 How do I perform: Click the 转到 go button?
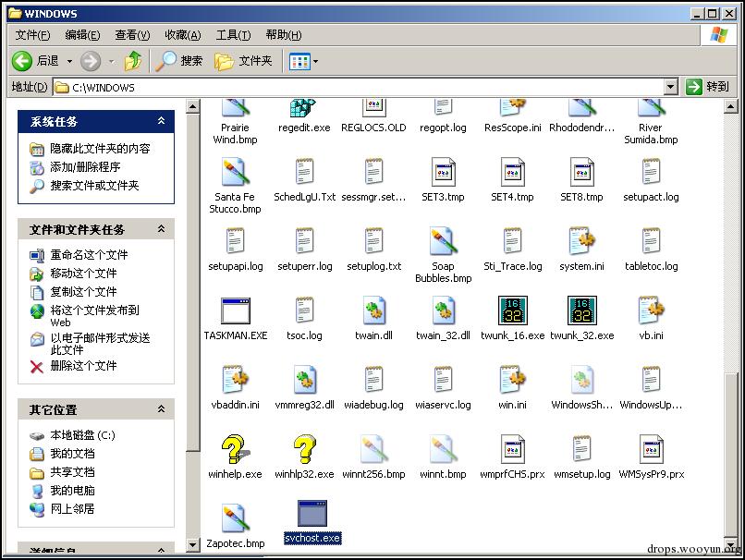point(708,87)
